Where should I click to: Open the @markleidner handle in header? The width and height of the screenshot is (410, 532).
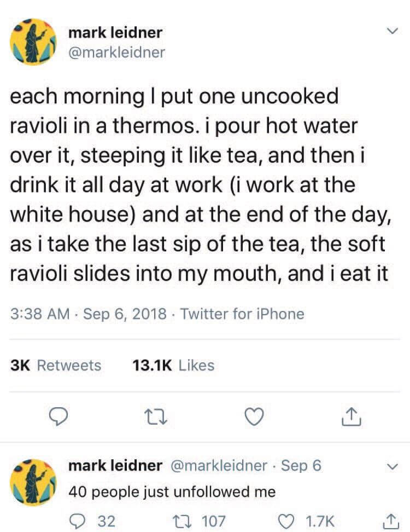tap(116, 53)
